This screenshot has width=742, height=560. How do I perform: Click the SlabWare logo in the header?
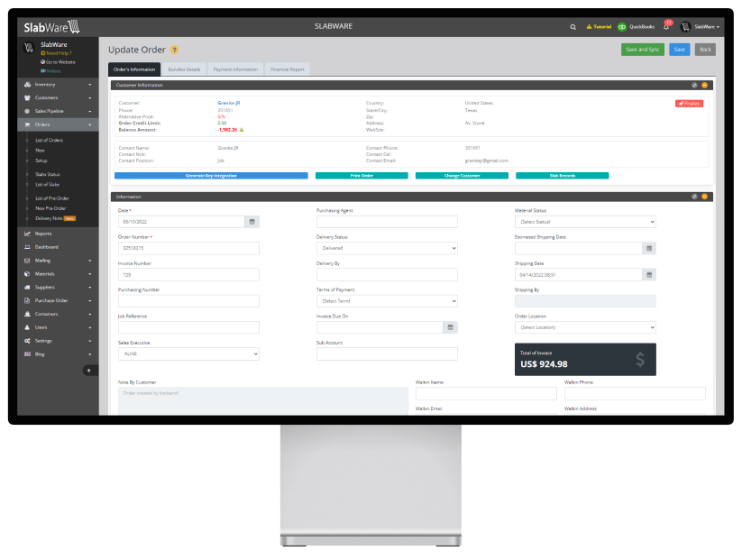click(x=52, y=27)
